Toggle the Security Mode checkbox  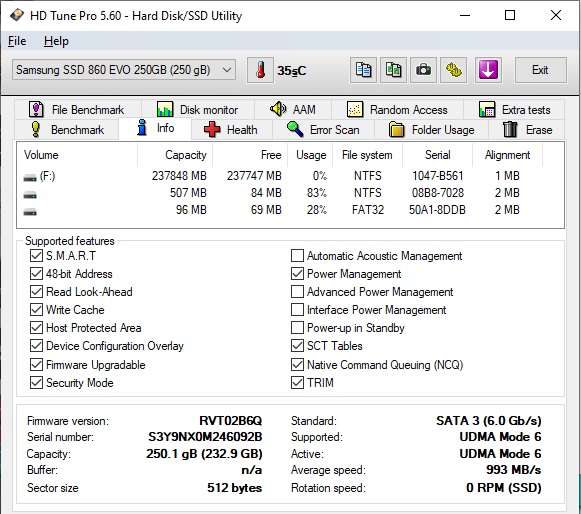coord(36,383)
